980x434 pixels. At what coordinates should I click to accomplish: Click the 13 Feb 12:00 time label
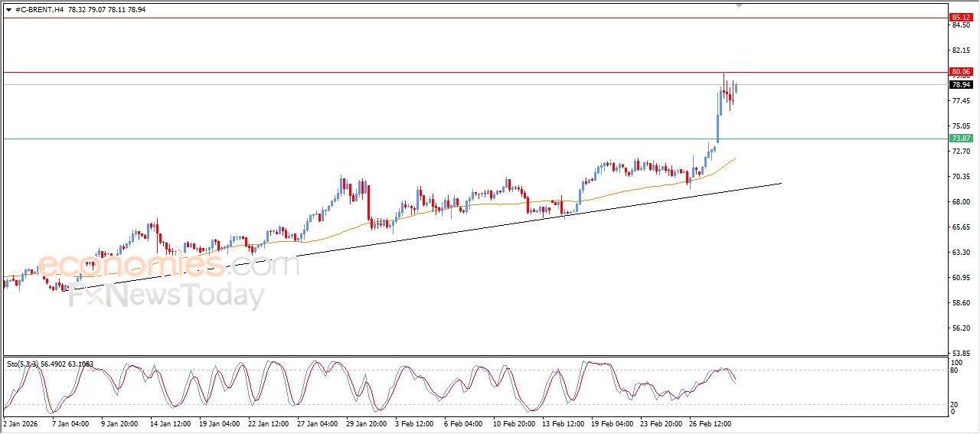[563, 423]
